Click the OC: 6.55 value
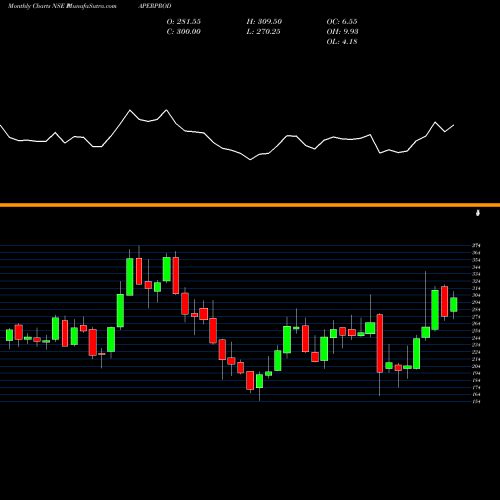The image size is (500, 500). [342, 21]
